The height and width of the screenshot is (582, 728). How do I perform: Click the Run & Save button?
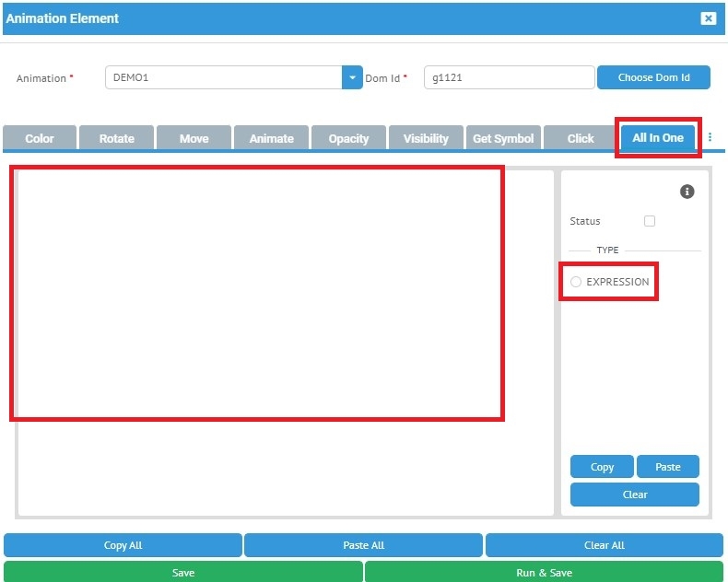click(x=544, y=572)
